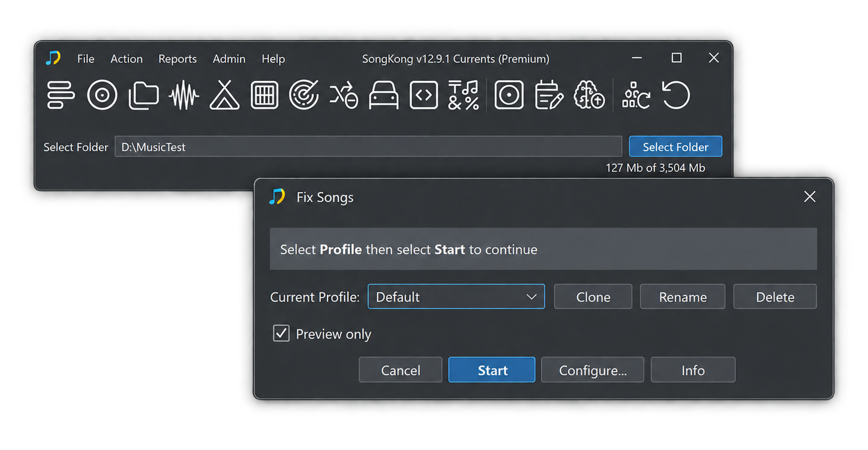Open the Admin menu
868x450 pixels.
click(229, 59)
